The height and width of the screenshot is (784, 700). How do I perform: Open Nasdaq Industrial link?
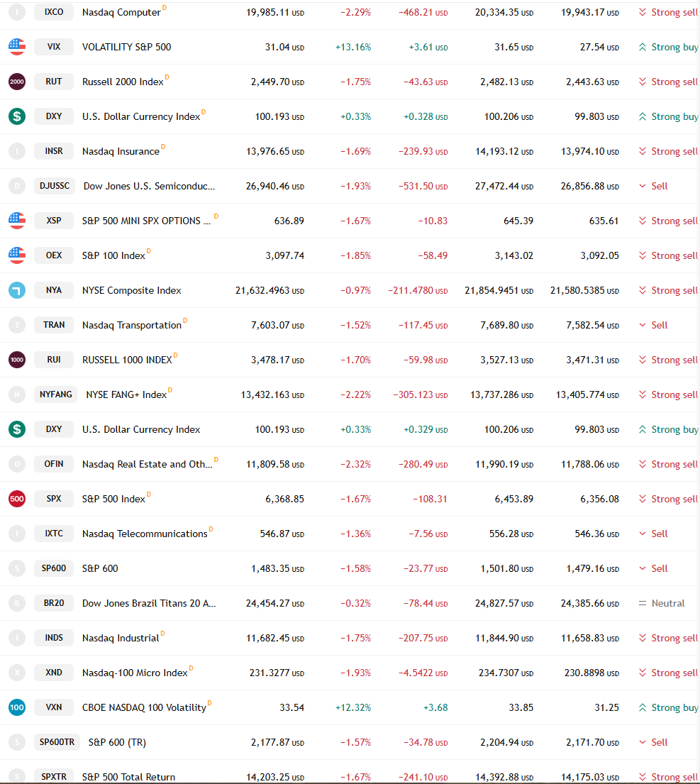point(121,639)
